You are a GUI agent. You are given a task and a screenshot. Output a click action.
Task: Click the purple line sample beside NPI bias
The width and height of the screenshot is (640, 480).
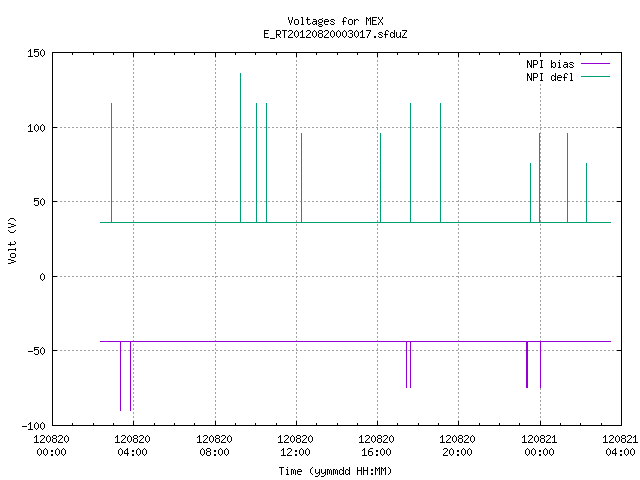[x=595, y=64]
